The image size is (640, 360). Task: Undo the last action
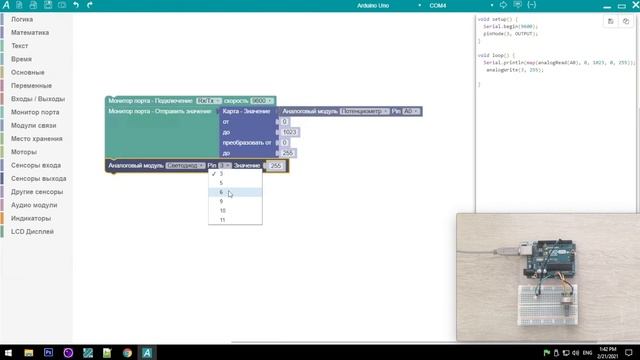(x=76, y=5)
